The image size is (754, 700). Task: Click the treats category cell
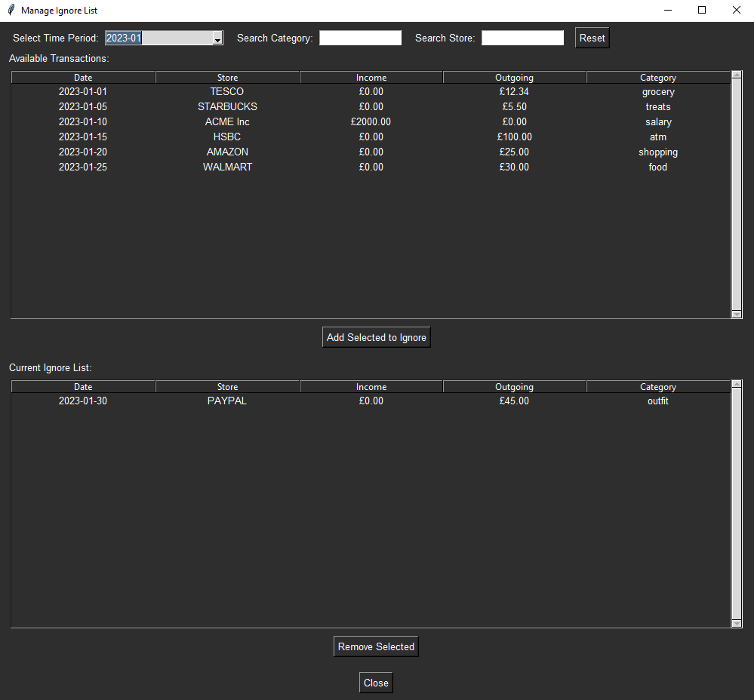(x=658, y=106)
